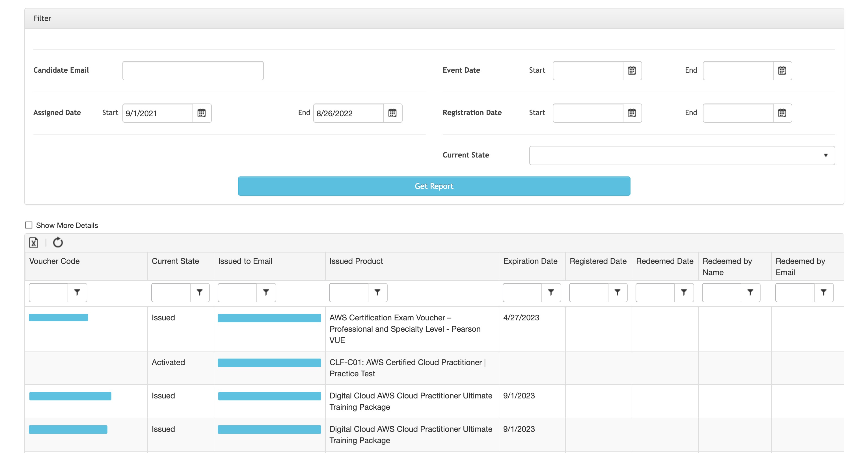
Task: Open the Event Date end calendar picker
Action: click(782, 70)
